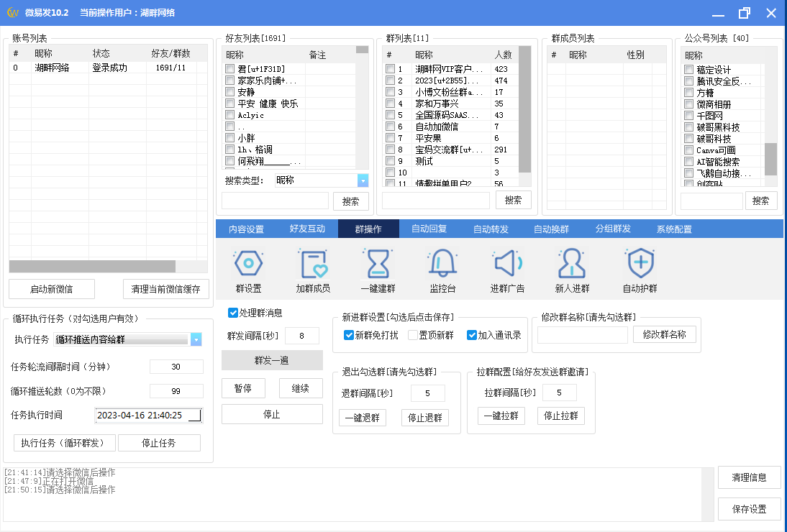Click the 进群广告 megaphone icon

(507, 271)
